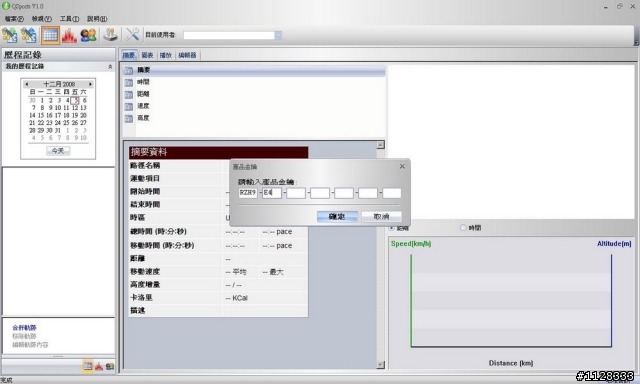This screenshot has height=384, width=640.
Task: Click the first GPS track import toolbar icon
Action: (x=9, y=35)
